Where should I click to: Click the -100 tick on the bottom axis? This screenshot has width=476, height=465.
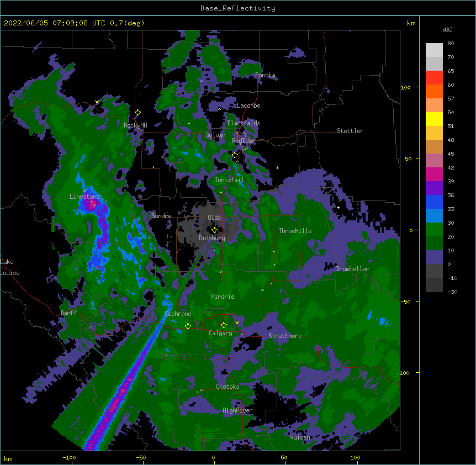(x=69, y=457)
